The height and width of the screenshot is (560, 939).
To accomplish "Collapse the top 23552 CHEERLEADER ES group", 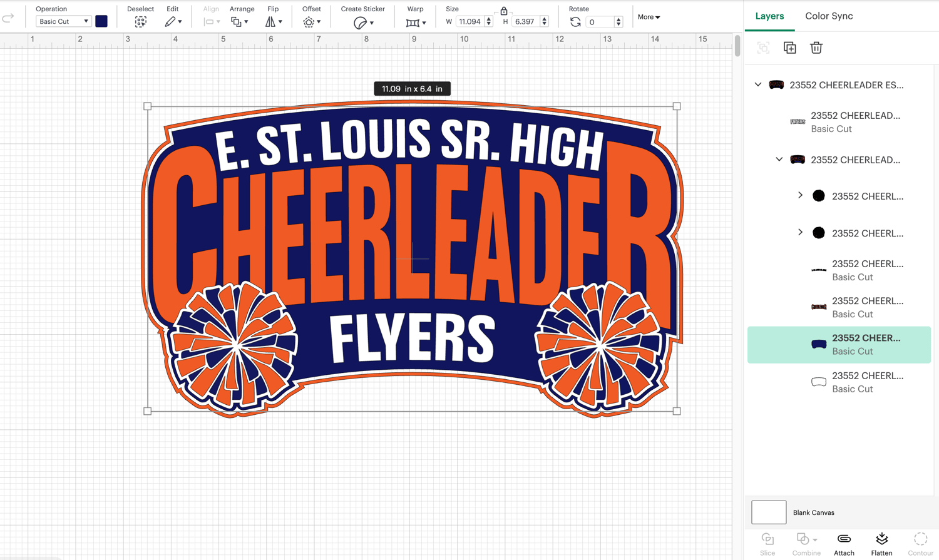I will click(758, 84).
